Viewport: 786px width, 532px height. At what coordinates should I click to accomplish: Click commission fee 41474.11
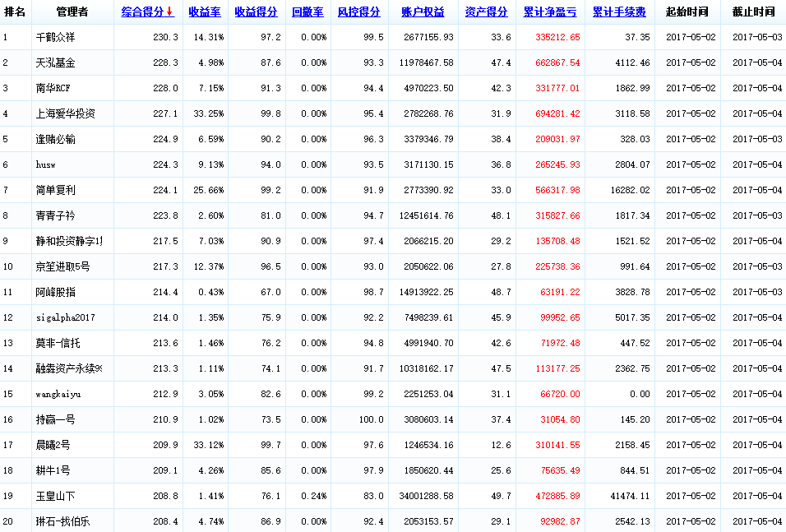(x=630, y=497)
